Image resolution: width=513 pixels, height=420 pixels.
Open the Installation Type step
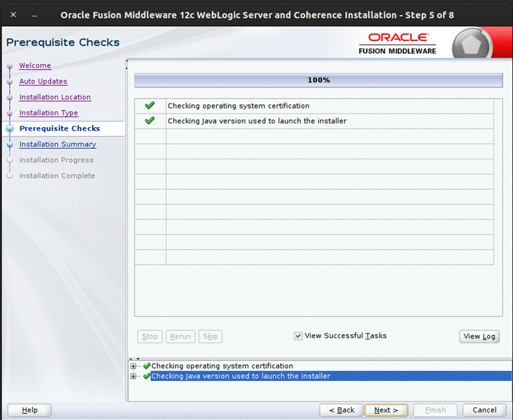(48, 113)
